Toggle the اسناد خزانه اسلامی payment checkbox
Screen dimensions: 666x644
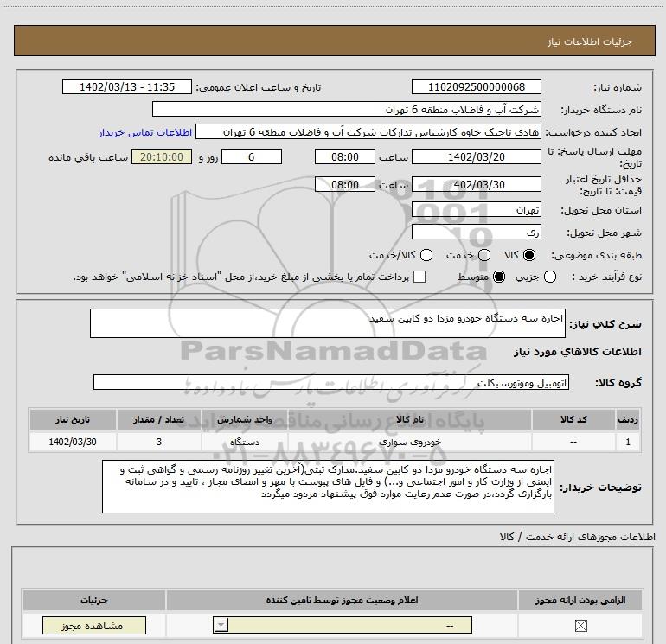pyautogui.click(x=419, y=277)
